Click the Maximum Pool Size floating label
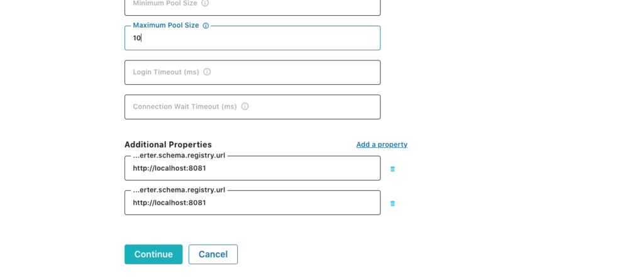The width and height of the screenshot is (644, 280). (165, 26)
